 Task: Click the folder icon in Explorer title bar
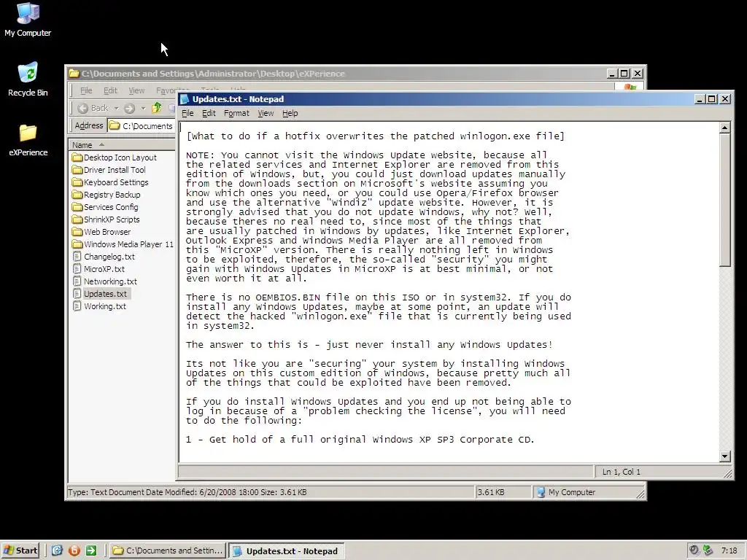[74, 74]
